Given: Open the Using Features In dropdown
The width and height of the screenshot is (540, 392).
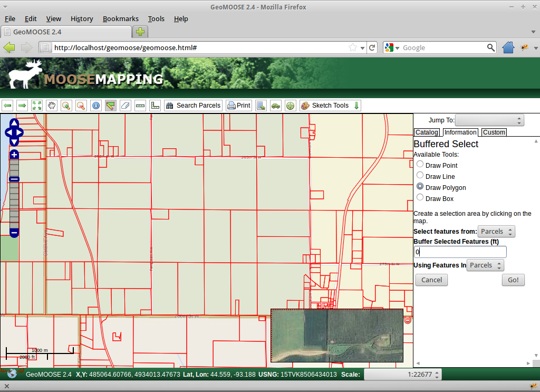Looking at the screenshot, I should (x=485, y=265).
